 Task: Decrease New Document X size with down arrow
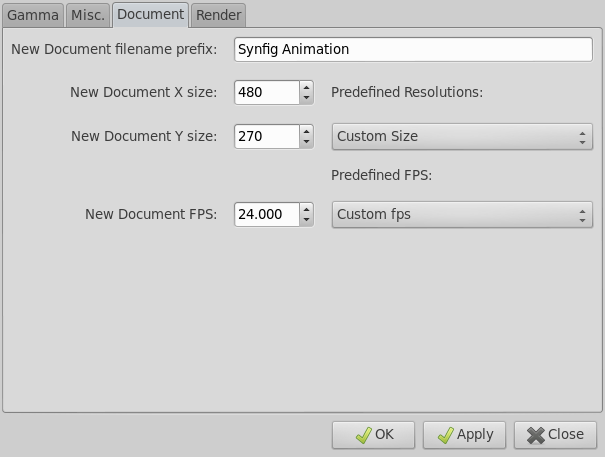306,98
